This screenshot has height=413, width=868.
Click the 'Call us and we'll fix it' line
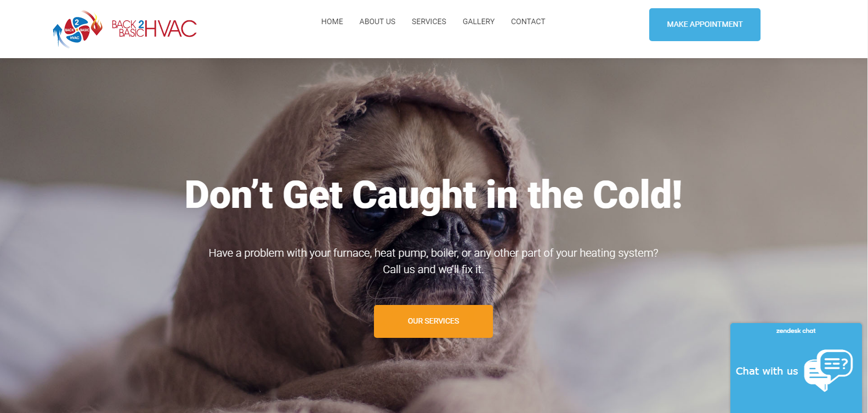[433, 269]
